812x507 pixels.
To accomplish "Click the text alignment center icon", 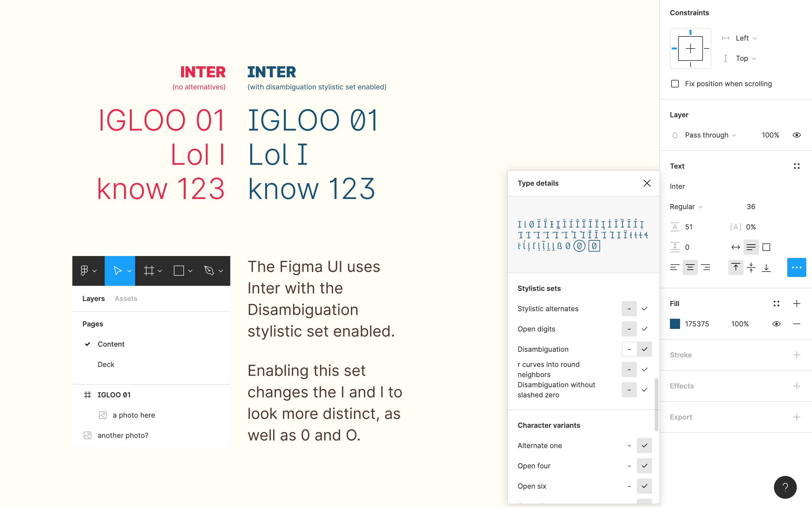I will point(690,267).
